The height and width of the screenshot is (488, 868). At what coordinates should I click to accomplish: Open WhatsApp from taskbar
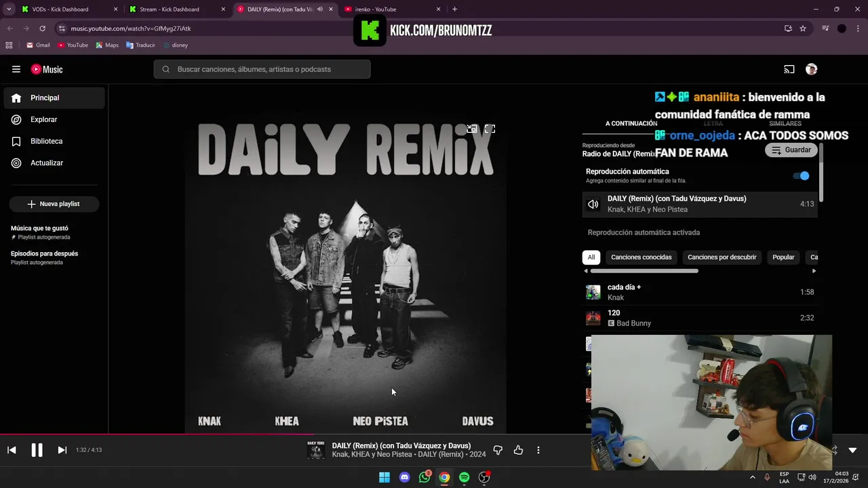pyautogui.click(x=425, y=477)
